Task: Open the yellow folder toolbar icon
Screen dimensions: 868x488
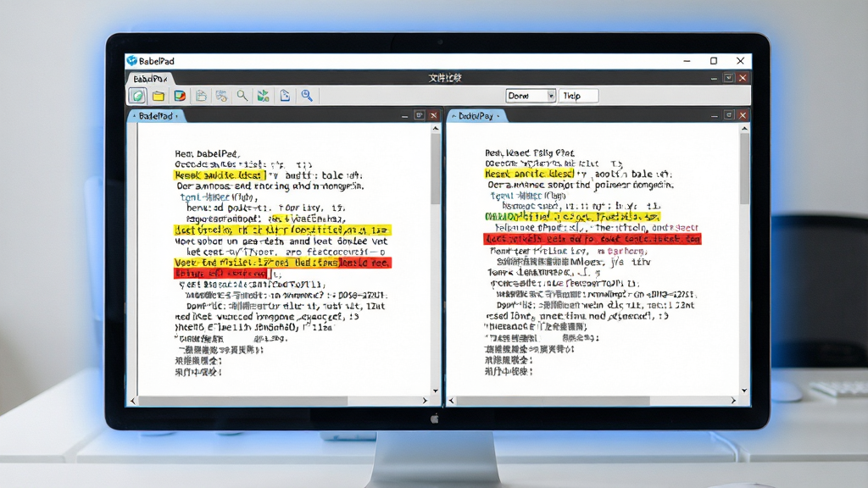Action: pyautogui.click(x=159, y=96)
